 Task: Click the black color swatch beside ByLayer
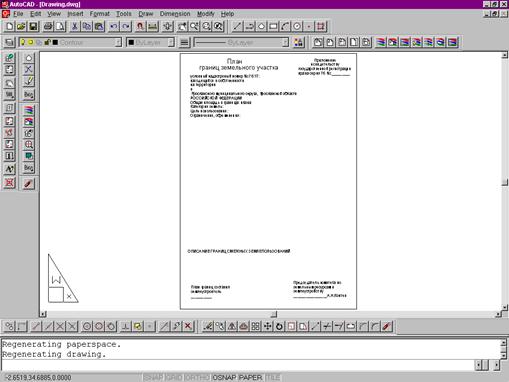tap(131, 42)
